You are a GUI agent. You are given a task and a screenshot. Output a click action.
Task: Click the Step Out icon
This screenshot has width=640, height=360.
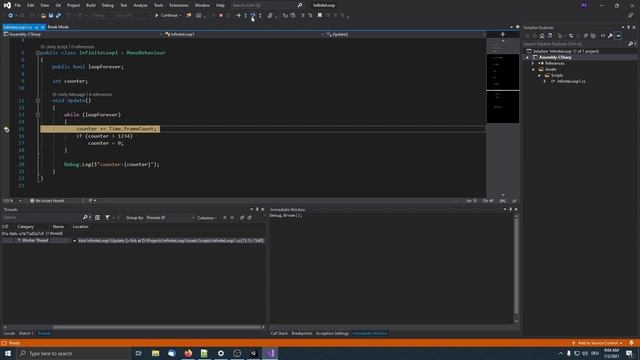click(260, 16)
